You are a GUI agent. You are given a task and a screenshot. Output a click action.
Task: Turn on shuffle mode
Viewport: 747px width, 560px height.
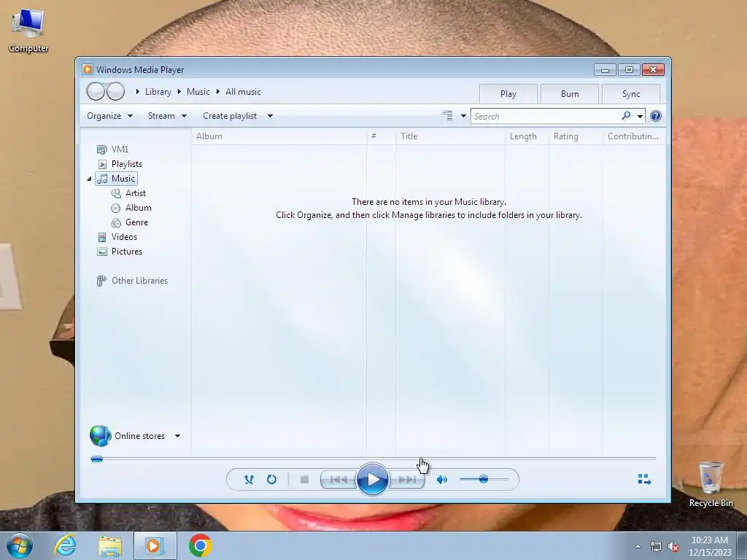pos(249,479)
